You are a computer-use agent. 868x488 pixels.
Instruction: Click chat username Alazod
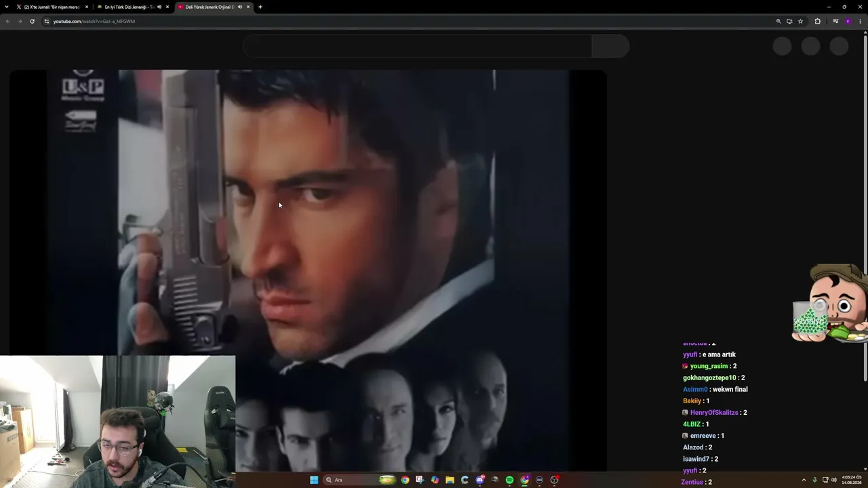693,447
